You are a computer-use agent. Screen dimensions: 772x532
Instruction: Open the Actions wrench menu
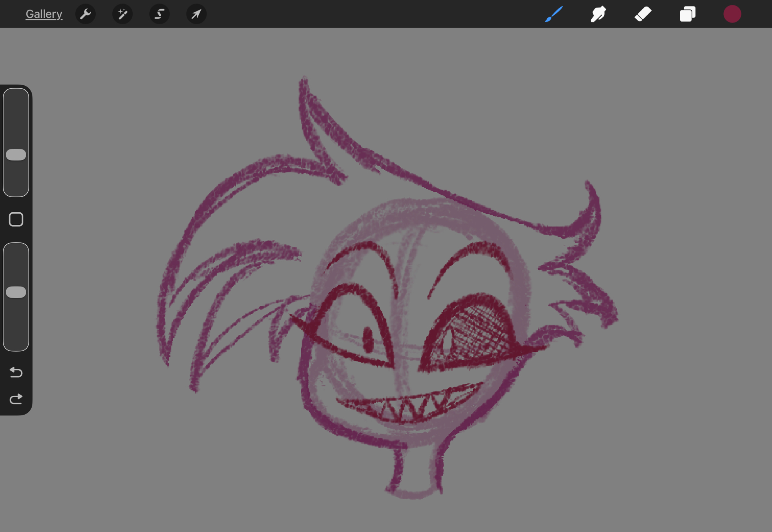pos(85,14)
